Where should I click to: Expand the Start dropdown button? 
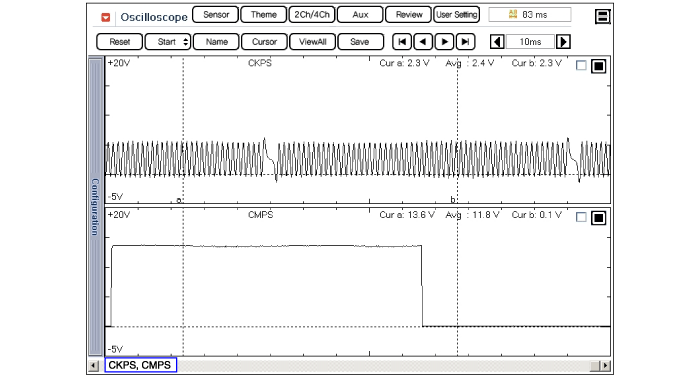coord(168,42)
